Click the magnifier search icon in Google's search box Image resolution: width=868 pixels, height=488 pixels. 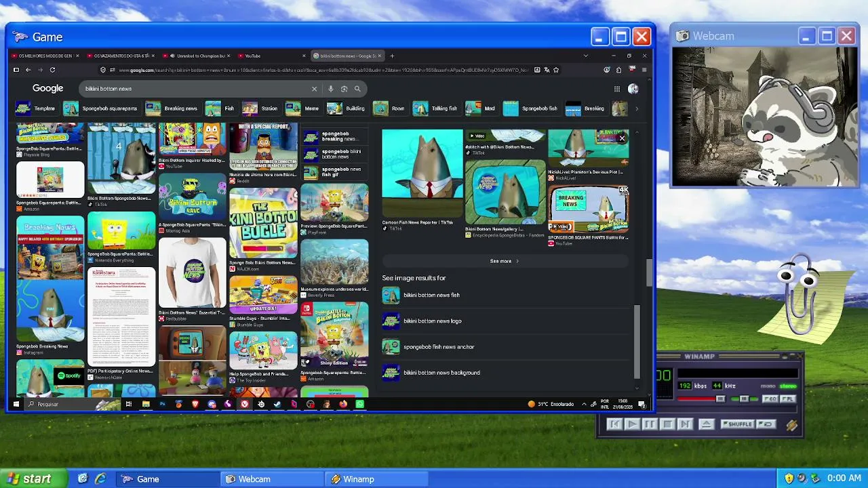tap(357, 89)
